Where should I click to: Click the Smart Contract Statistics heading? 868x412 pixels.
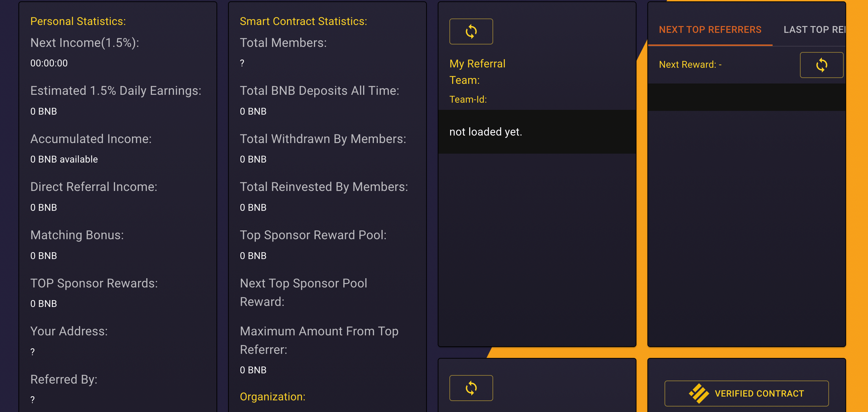[x=303, y=21]
